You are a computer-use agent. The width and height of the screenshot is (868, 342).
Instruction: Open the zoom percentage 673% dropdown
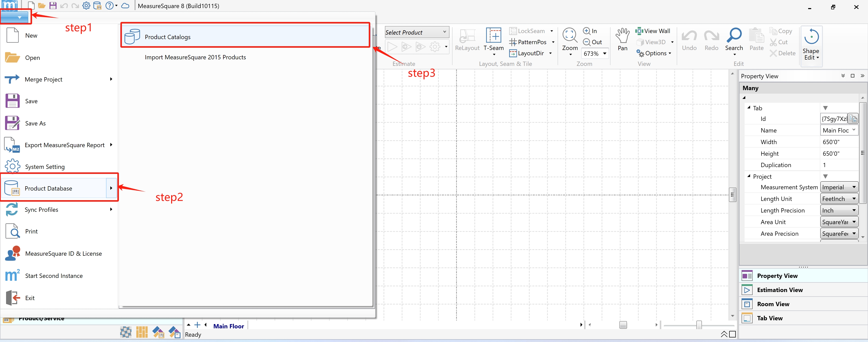[604, 54]
